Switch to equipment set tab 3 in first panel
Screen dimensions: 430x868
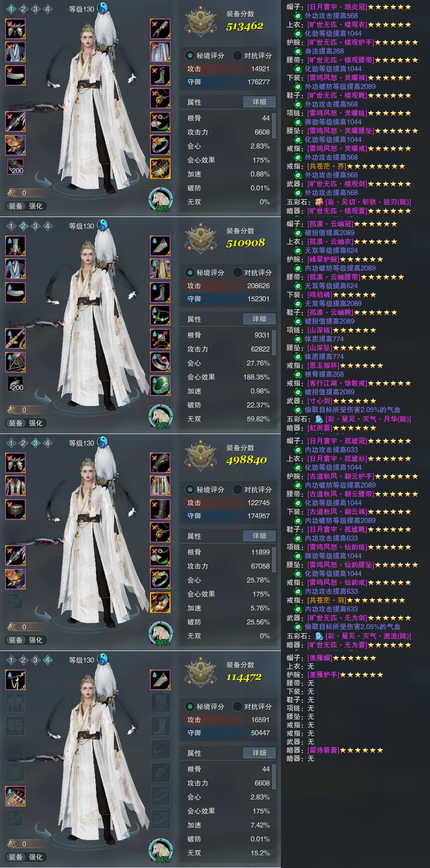[x=35, y=9]
